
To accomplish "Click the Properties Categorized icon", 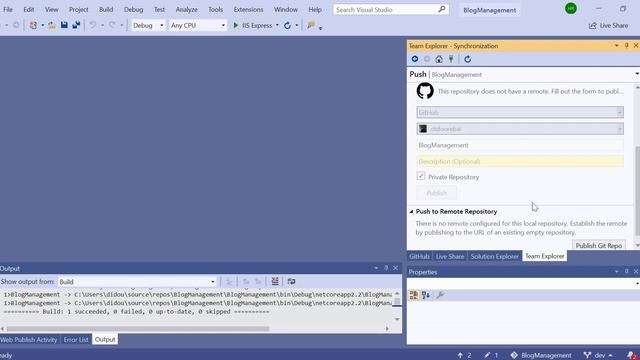I will pos(413,295).
